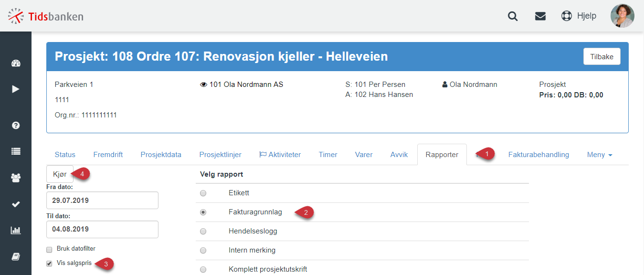The image size is (644, 275).
Task: Click the play arrow sidebar icon
Action: [x=16, y=89]
